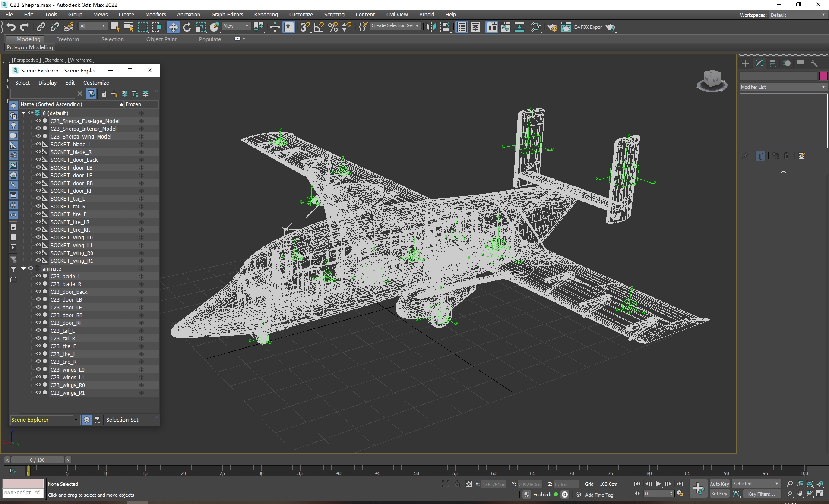Select the Rotate tool in main toolbar
This screenshot has height=504, width=829.
pyautogui.click(x=187, y=27)
